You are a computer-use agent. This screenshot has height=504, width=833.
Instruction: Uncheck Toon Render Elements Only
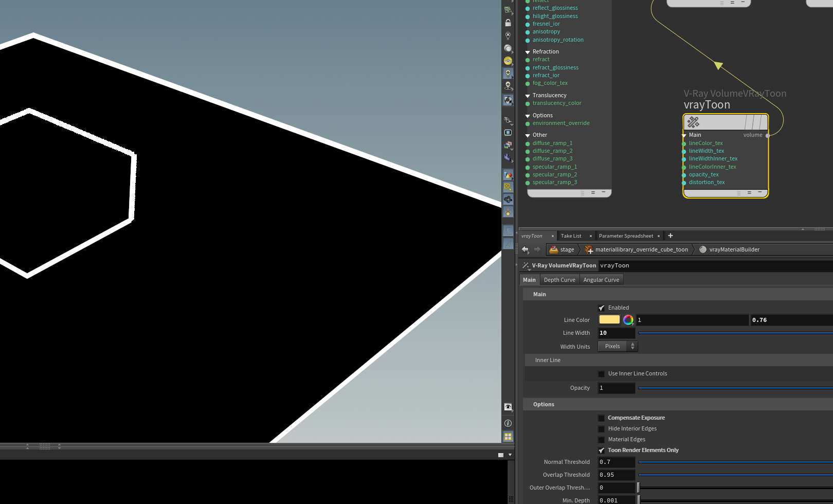click(602, 451)
